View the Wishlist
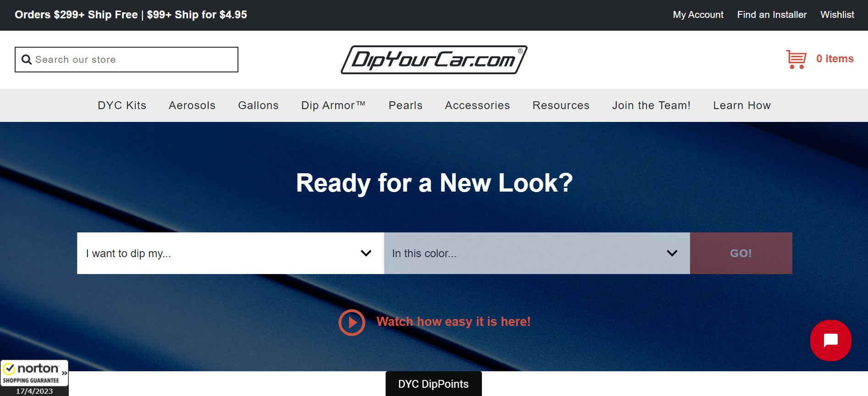Screen dimensions: 868x396 pos(837,15)
